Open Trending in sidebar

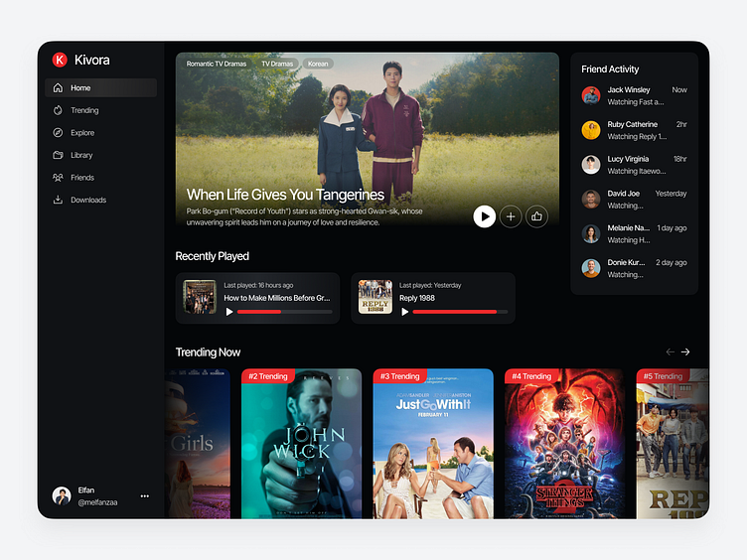pyautogui.click(x=100, y=110)
